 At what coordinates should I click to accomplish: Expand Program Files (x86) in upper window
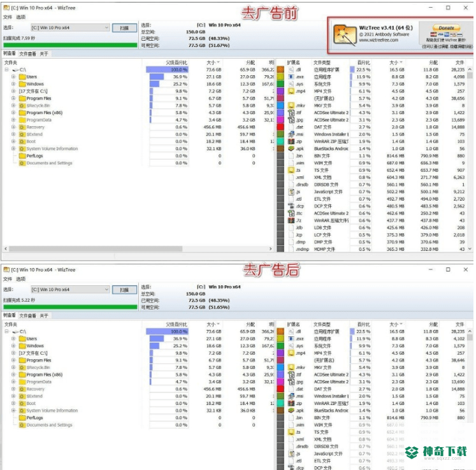[x=13, y=113]
